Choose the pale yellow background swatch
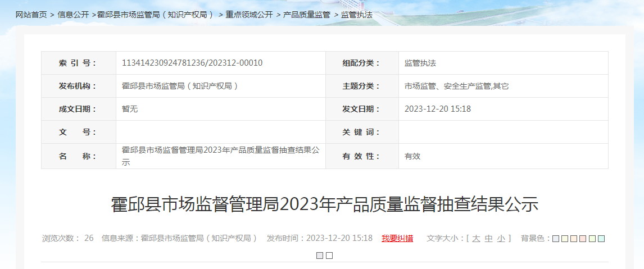The width and height of the screenshot is (644, 269). [565, 239]
